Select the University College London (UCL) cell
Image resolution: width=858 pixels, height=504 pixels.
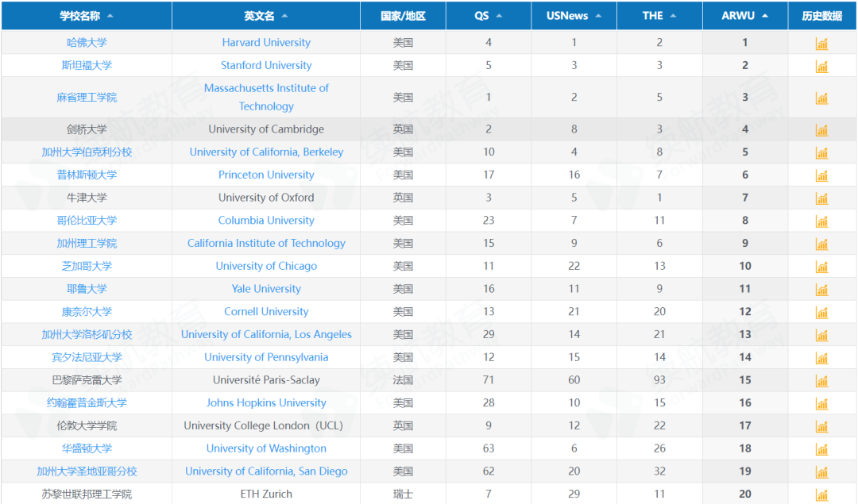(266, 426)
